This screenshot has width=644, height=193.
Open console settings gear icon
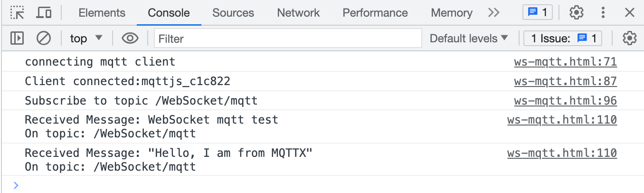(x=629, y=38)
